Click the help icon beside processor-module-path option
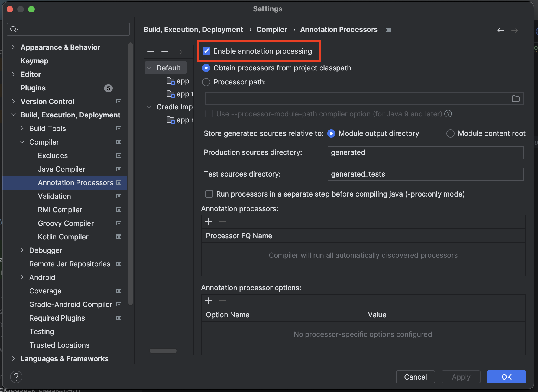 pyautogui.click(x=448, y=114)
